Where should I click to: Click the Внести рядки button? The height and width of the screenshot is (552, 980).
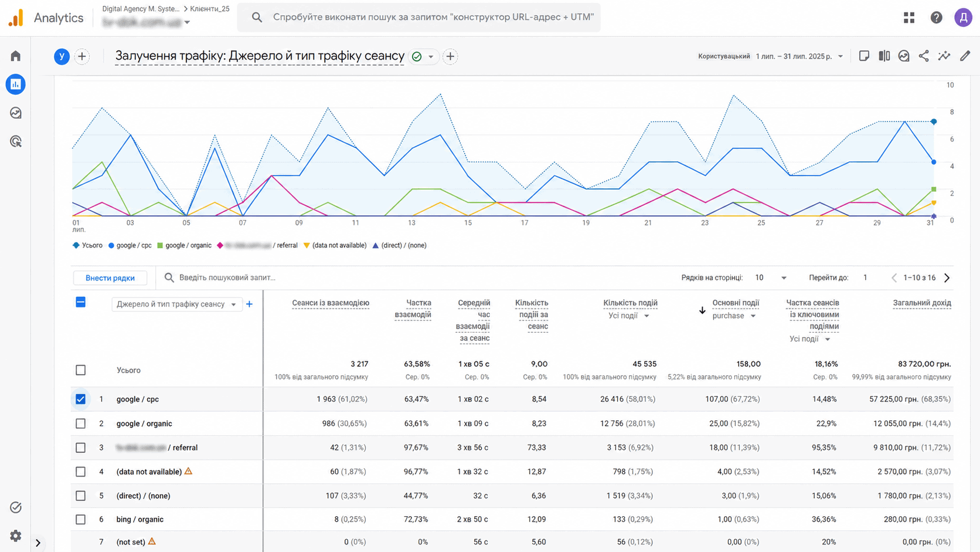pos(110,278)
